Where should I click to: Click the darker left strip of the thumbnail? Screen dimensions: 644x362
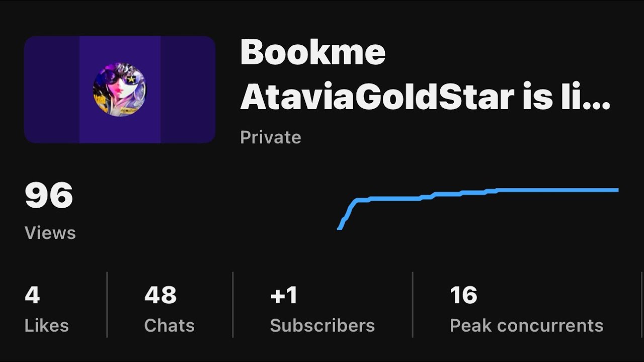(x=51, y=89)
